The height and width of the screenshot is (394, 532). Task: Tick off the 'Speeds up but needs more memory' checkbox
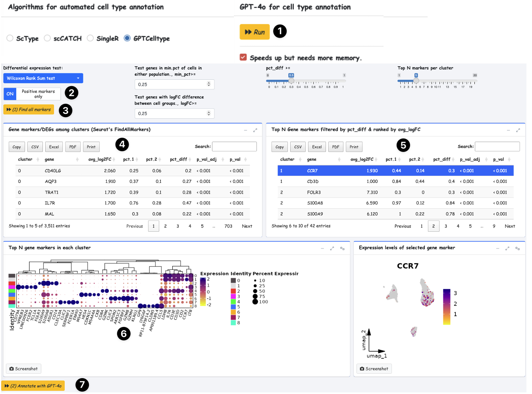click(x=243, y=57)
